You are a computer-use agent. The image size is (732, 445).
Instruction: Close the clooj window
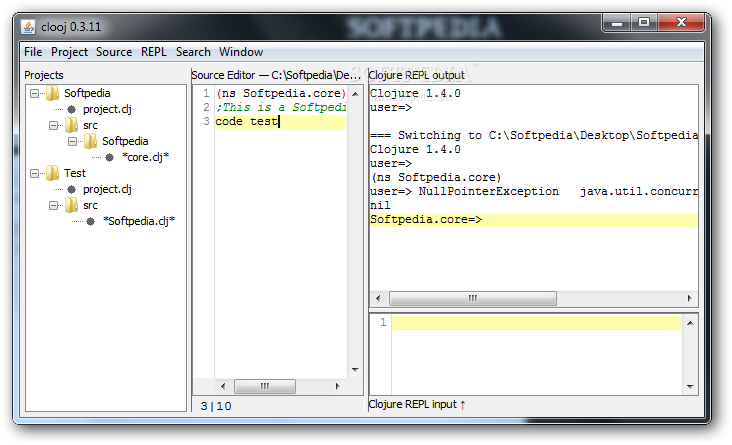coord(681,23)
